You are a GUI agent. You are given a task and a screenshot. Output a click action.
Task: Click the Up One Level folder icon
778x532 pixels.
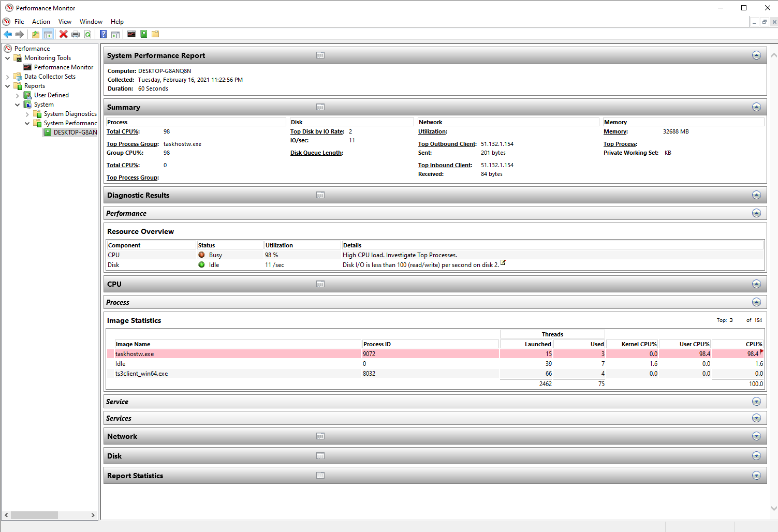click(35, 34)
